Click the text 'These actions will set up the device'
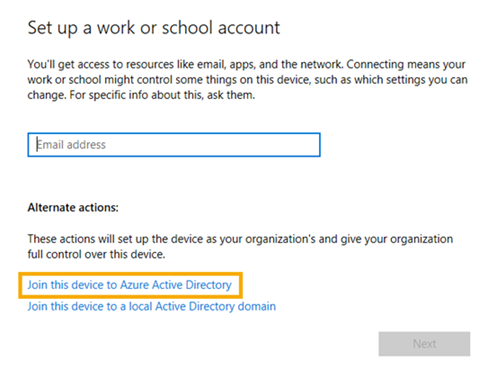 point(240,247)
